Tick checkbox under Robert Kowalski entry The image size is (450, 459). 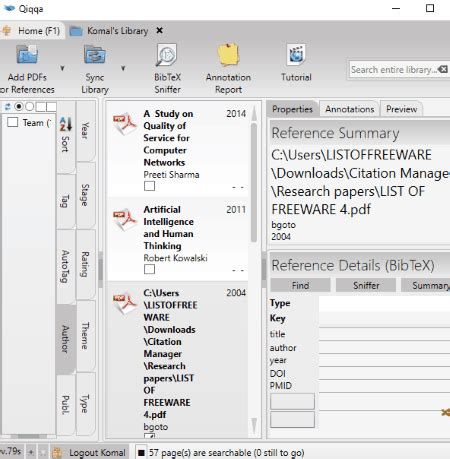tap(149, 269)
